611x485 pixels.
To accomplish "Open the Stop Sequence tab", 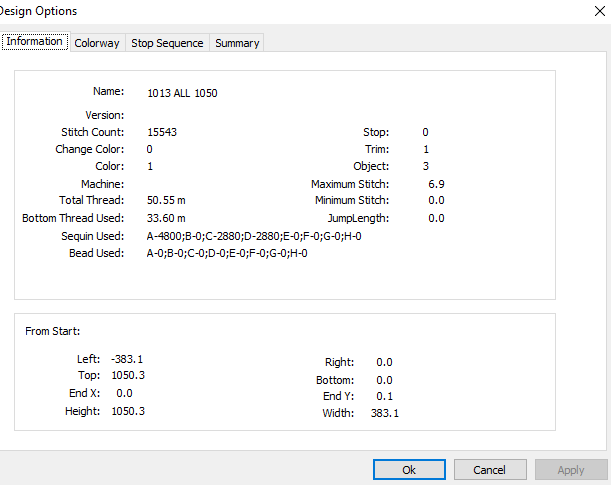I will click(x=167, y=43).
